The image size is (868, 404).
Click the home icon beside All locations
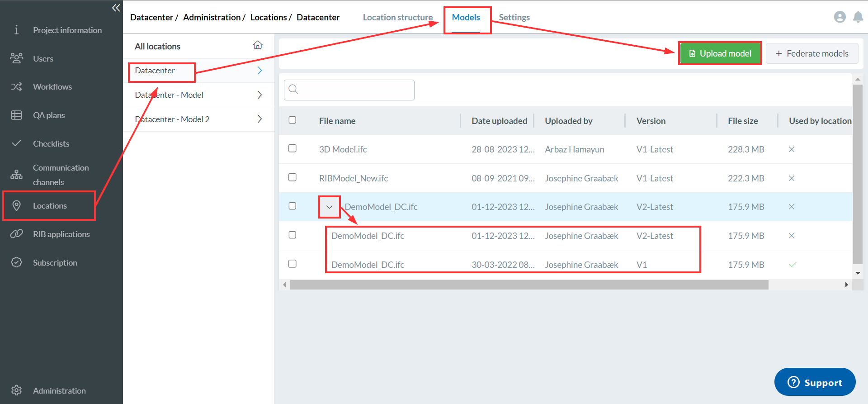coord(258,45)
